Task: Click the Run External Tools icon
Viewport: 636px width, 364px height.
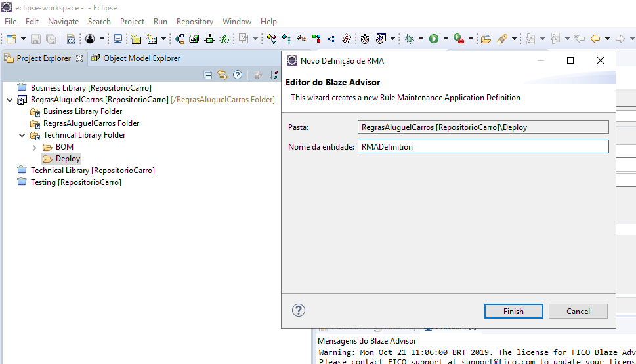Action: pyautogui.click(x=459, y=39)
